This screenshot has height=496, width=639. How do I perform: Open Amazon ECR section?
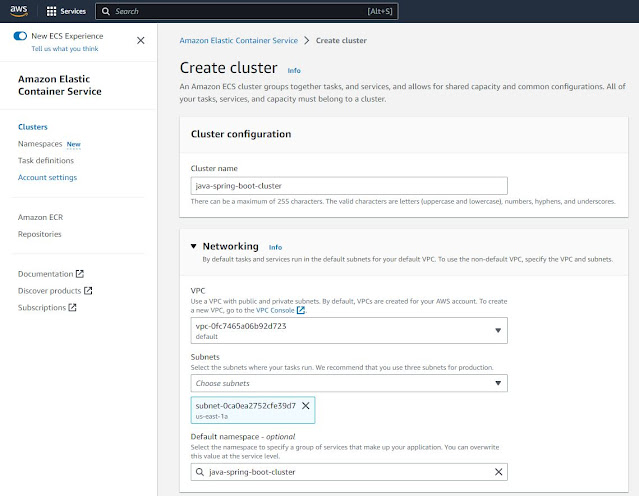click(40, 217)
